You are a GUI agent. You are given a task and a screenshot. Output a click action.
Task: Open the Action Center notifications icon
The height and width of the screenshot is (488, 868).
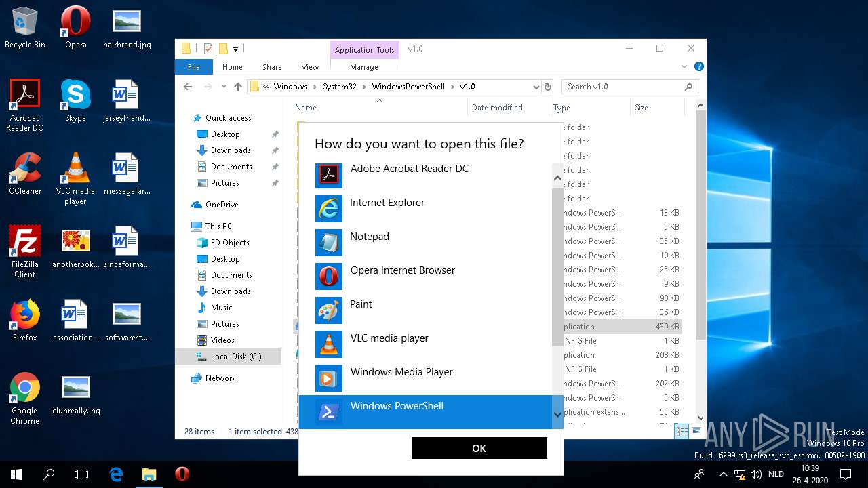coord(846,474)
